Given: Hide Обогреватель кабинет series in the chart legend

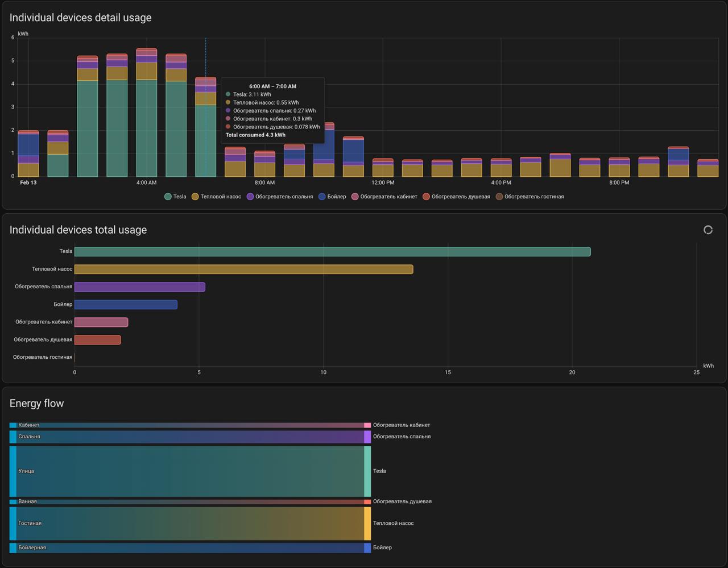Looking at the screenshot, I should 384,197.
